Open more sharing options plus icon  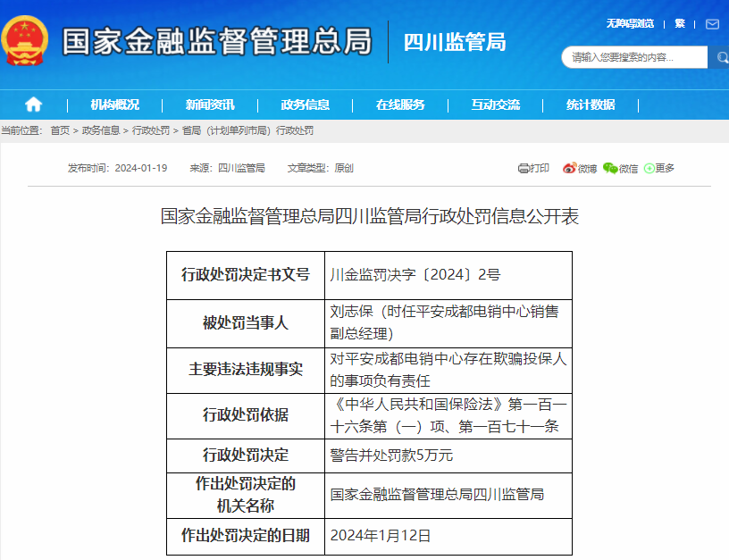coord(649,168)
